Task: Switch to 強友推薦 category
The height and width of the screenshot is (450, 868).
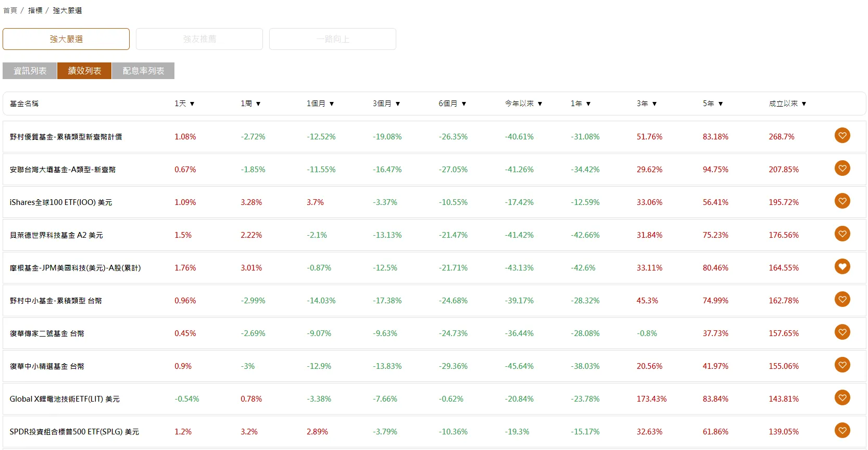Action: (199, 39)
